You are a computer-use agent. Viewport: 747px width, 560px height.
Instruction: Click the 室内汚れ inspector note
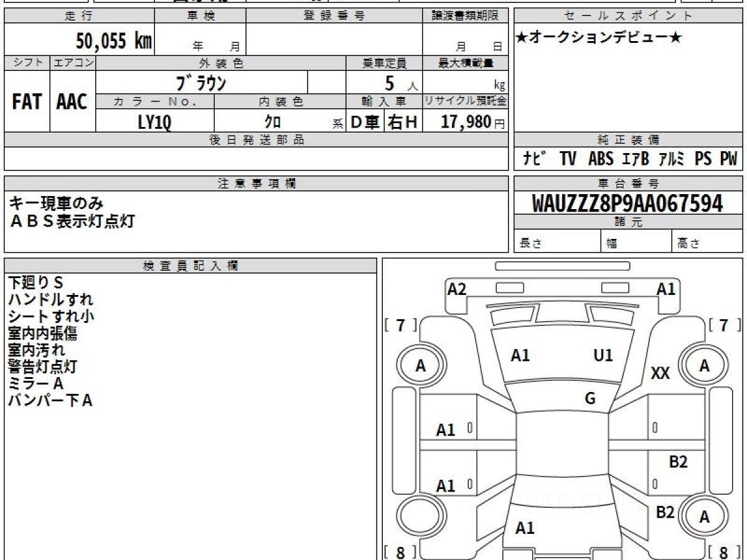[x=36, y=350]
